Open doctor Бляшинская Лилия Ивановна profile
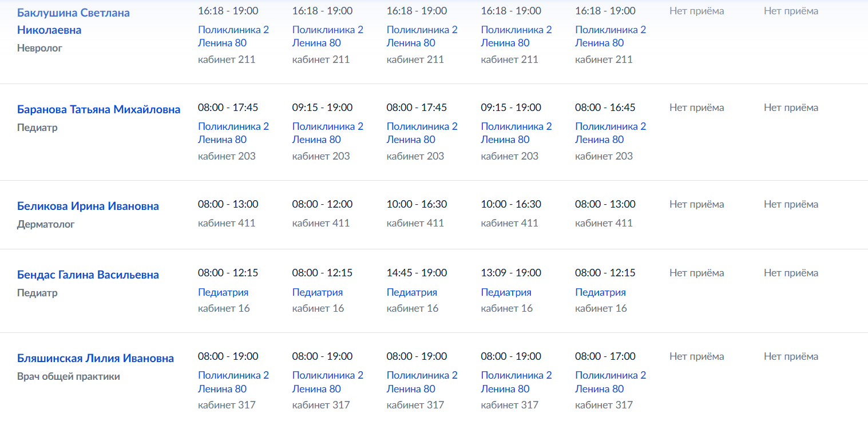The width and height of the screenshot is (868, 429). coord(96,358)
